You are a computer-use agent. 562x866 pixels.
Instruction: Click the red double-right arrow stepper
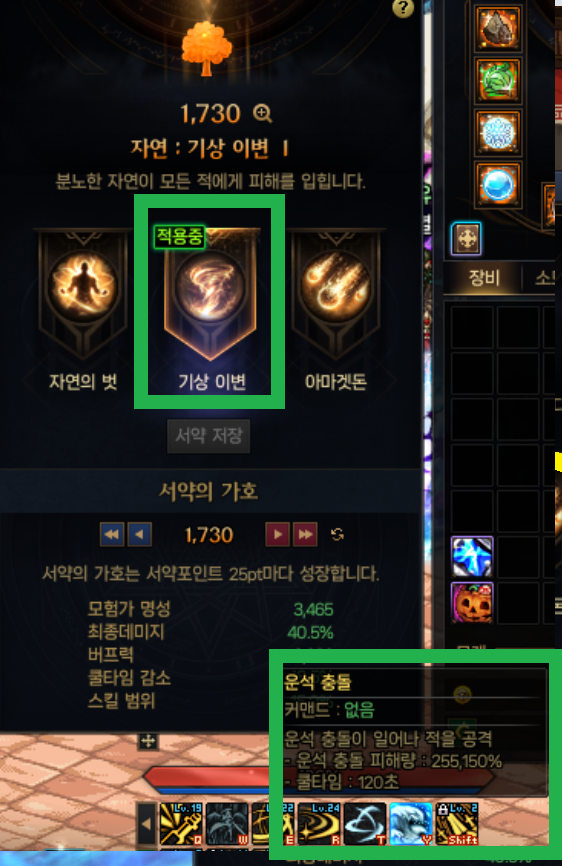point(305,534)
